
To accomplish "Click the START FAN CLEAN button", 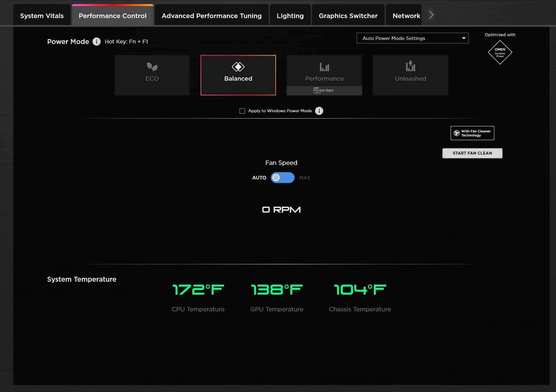I will (472, 153).
